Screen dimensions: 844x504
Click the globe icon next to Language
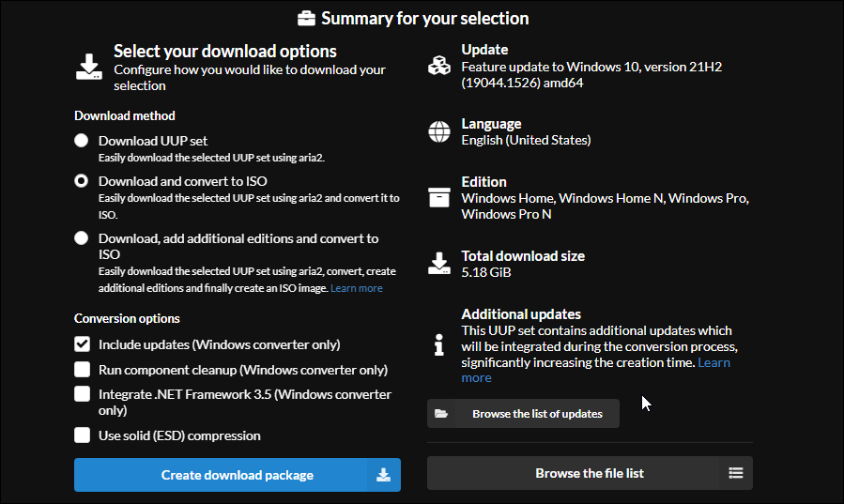point(439,131)
